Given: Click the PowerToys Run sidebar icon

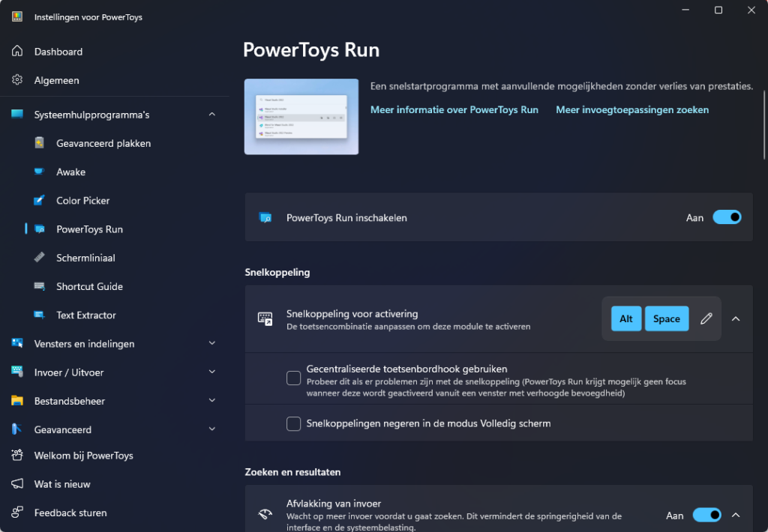Looking at the screenshot, I should 40,229.
